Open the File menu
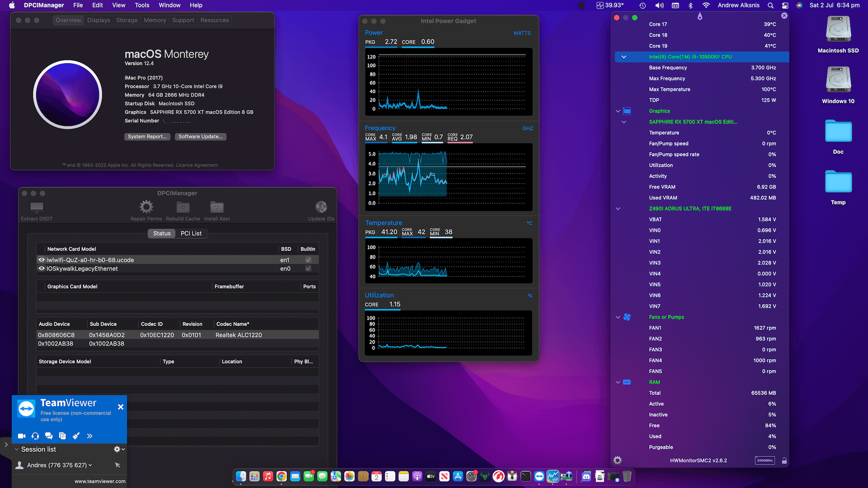 (x=78, y=5)
